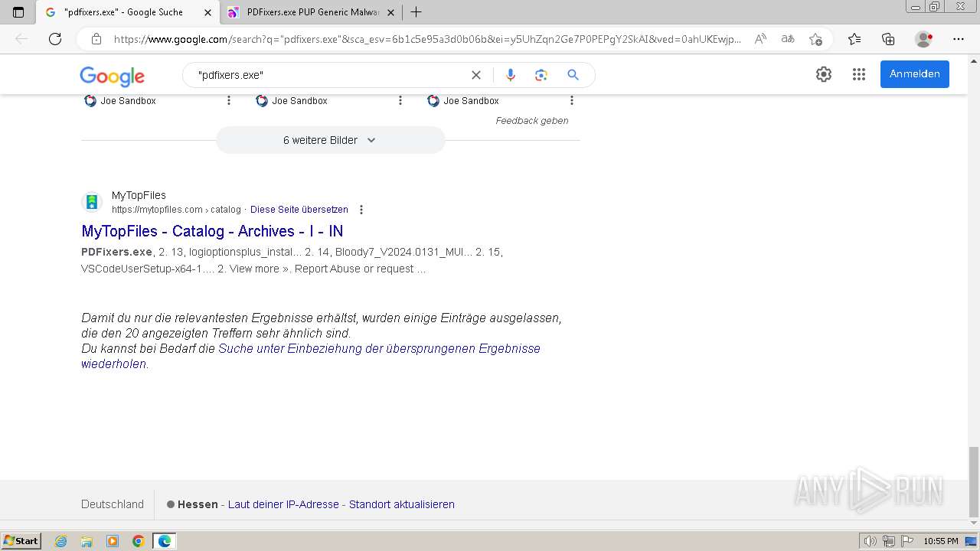
Task: Submit search with magnifier icon
Action: [573, 75]
